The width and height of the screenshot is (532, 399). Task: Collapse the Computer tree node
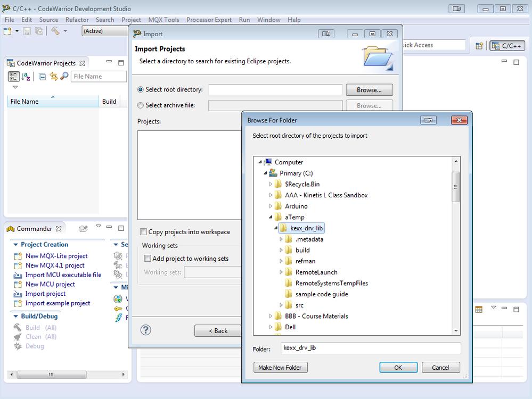coord(260,162)
